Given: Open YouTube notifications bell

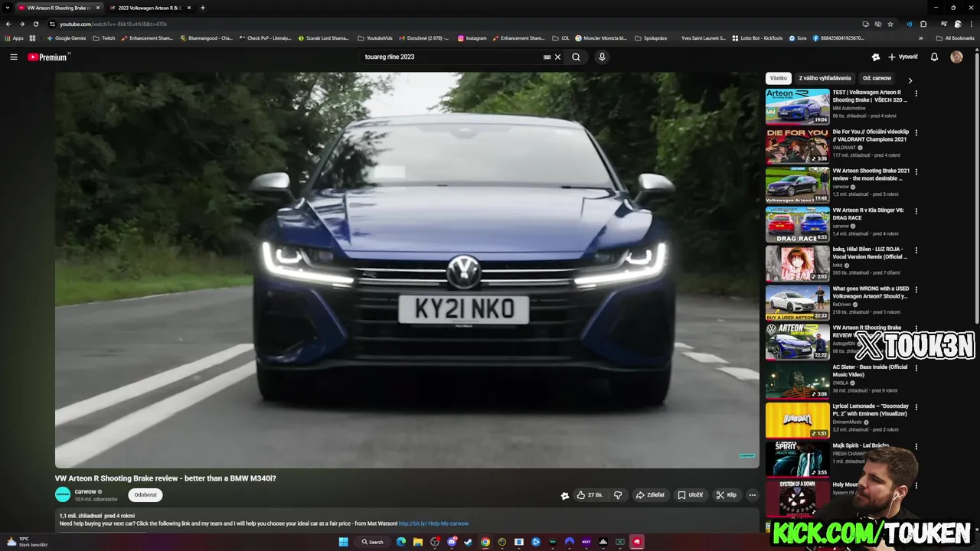Looking at the screenshot, I should (934, 57).
